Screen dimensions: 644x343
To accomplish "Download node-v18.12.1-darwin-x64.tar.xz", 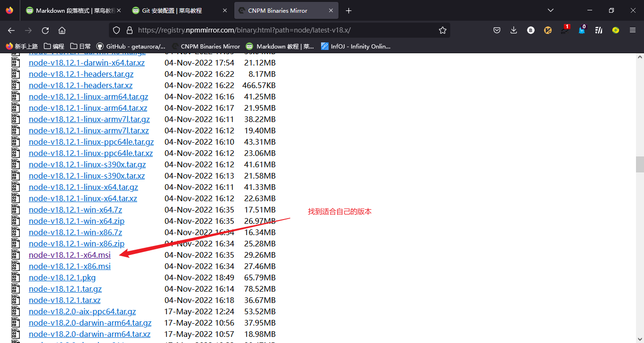I will 87,63.
